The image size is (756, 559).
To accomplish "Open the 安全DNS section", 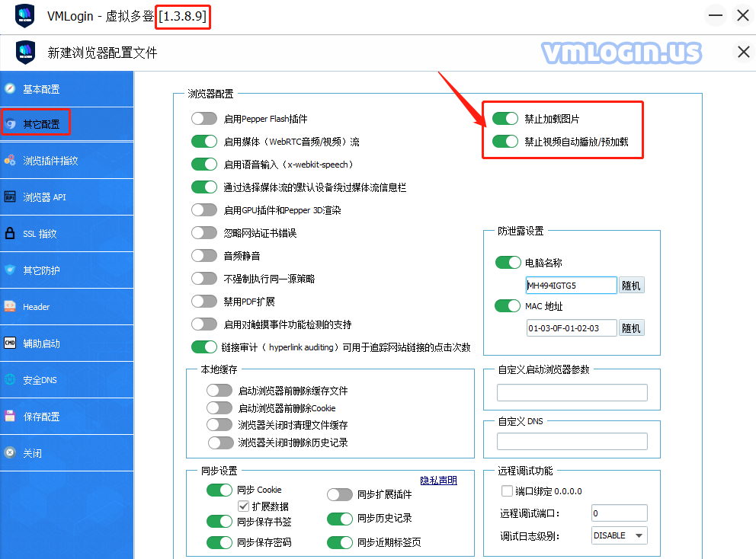I will click(66, 380).
